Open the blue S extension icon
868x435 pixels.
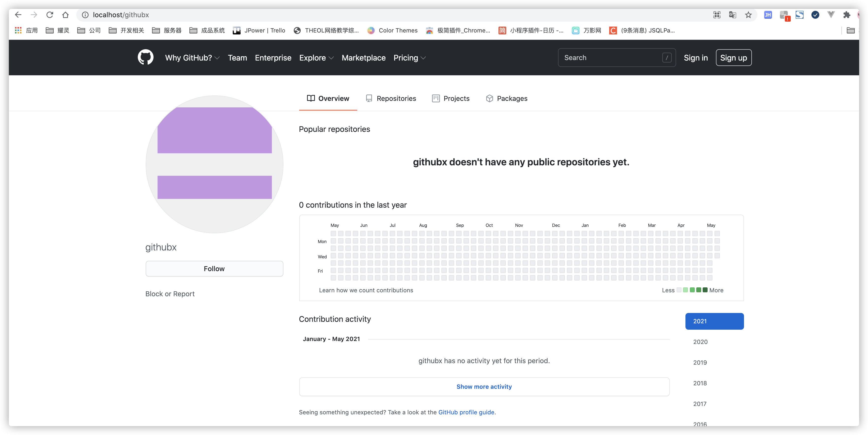tap(800, 15)
